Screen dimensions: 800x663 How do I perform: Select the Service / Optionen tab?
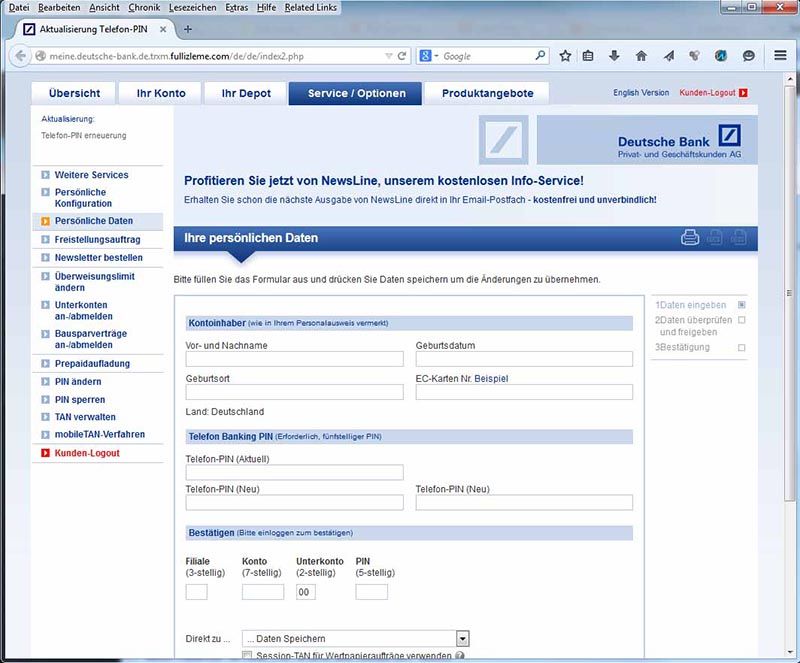(x=356, y=93)
